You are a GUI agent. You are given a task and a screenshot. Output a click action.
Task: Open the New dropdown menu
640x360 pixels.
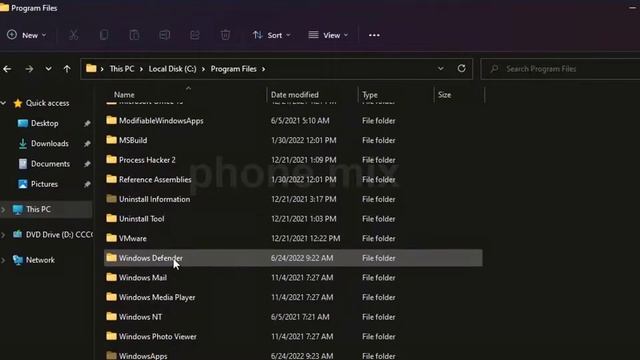[27, 35]
